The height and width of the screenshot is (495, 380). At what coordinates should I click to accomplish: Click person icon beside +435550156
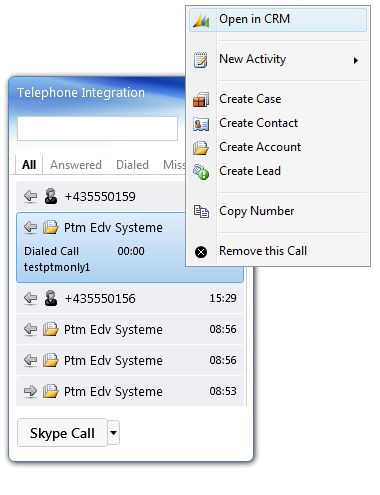click(x=51, y=298)
